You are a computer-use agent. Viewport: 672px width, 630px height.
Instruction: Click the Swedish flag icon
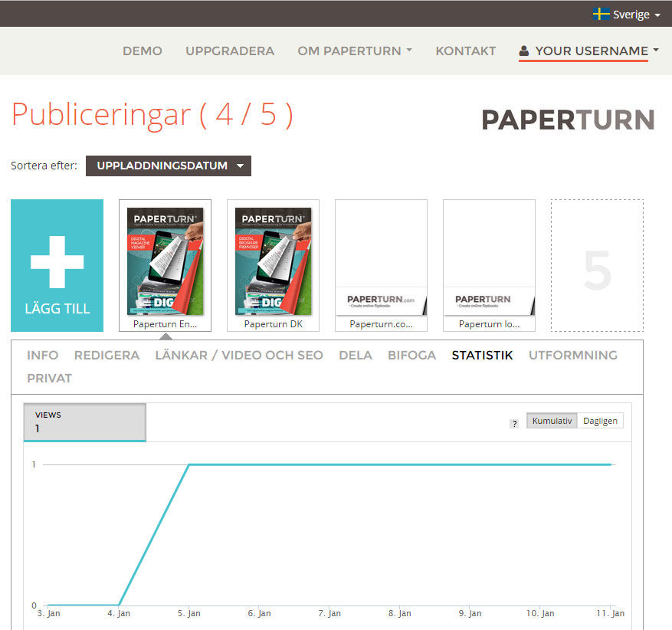[x=602, y=14]
